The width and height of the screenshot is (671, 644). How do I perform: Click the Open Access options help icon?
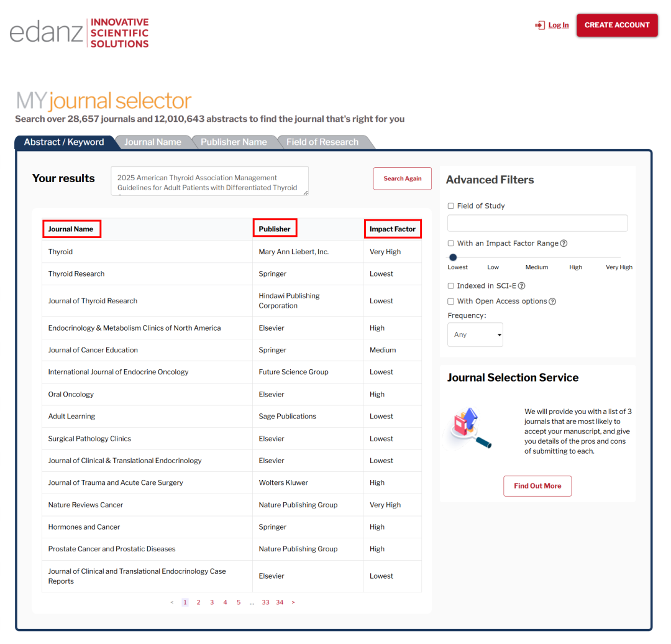(552, 301)
